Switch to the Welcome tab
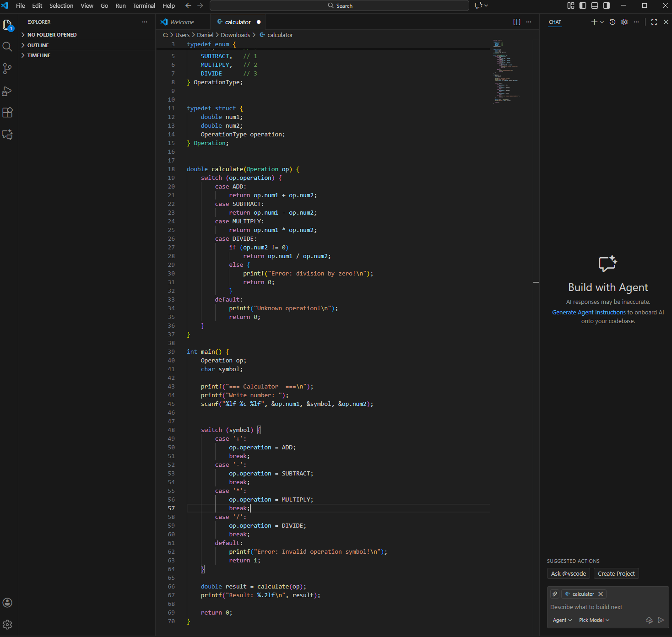Viewport: 672px width, 637px height. tap(183, 22)
